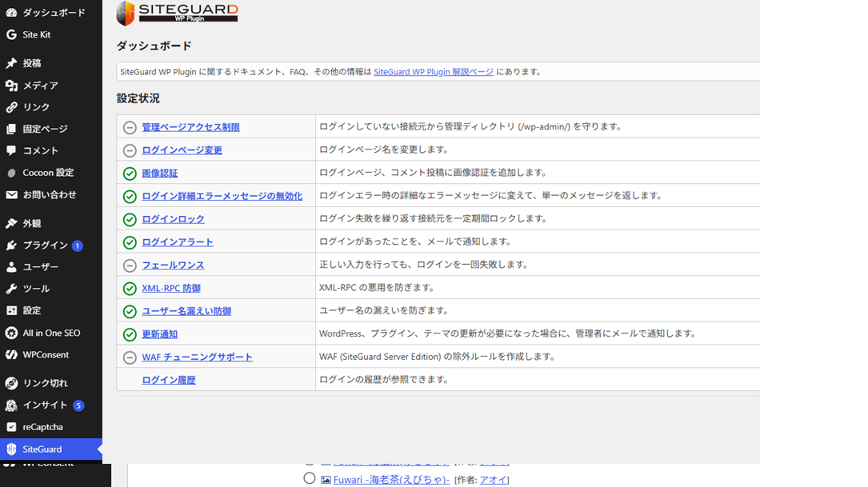
Task: Open the 管理ページアクセス制限 link
Action: pos(190,127)
